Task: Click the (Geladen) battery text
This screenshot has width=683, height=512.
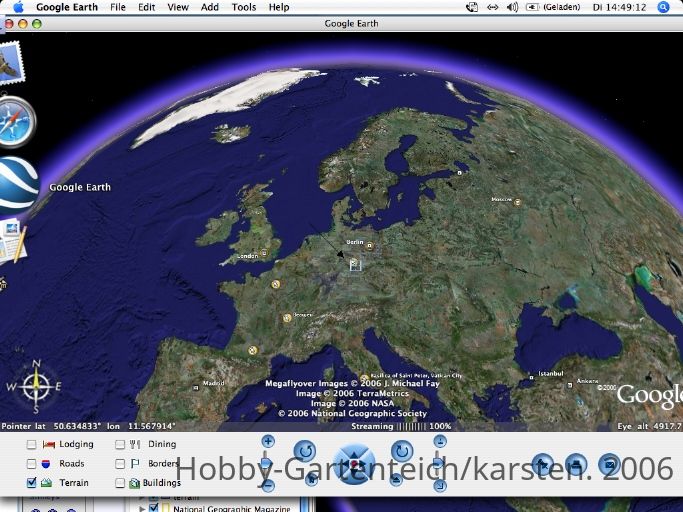Action: point(561,7)
